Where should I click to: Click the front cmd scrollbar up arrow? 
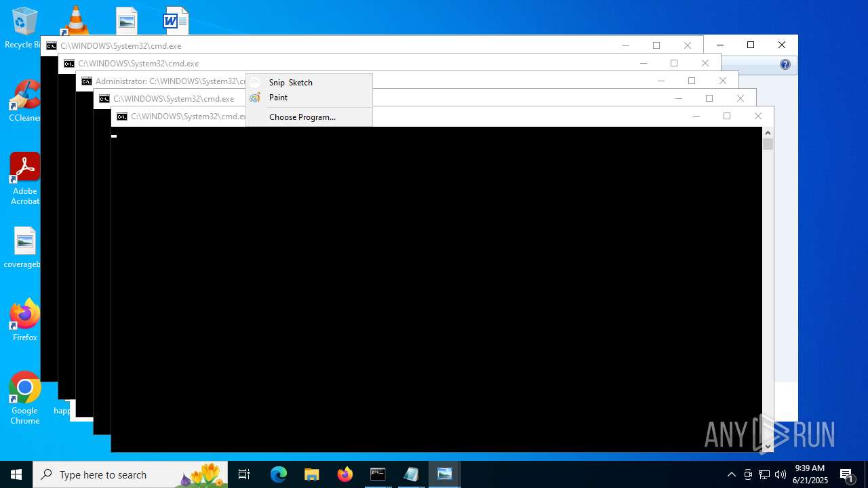(x=768, y=133)
